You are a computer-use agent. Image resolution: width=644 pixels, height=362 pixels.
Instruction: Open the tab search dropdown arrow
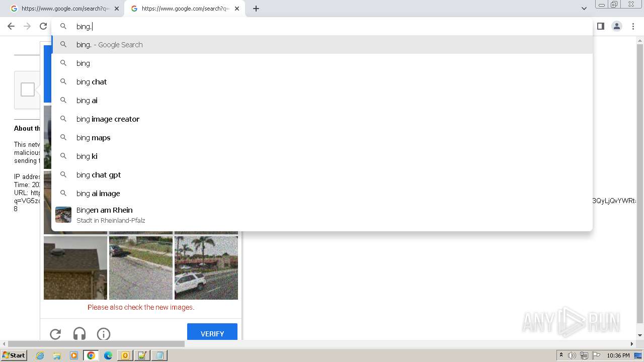(x=584, y=9)
